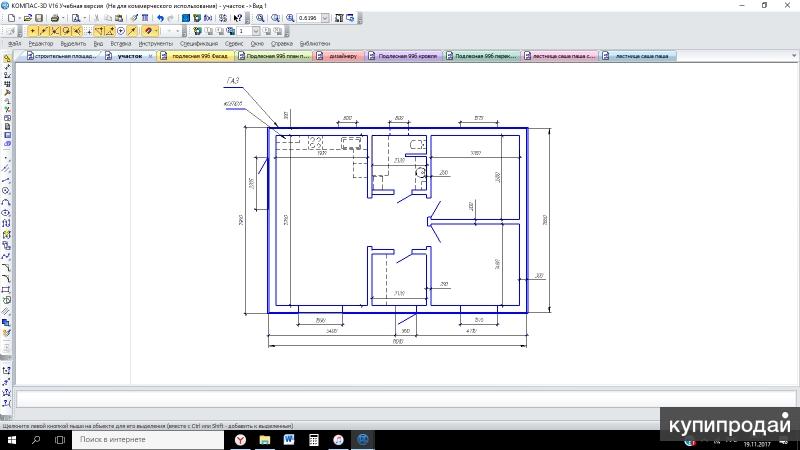Screen dimensions: 800x450
Task: Open Word from the taskbar
Action: pos(289,439)
